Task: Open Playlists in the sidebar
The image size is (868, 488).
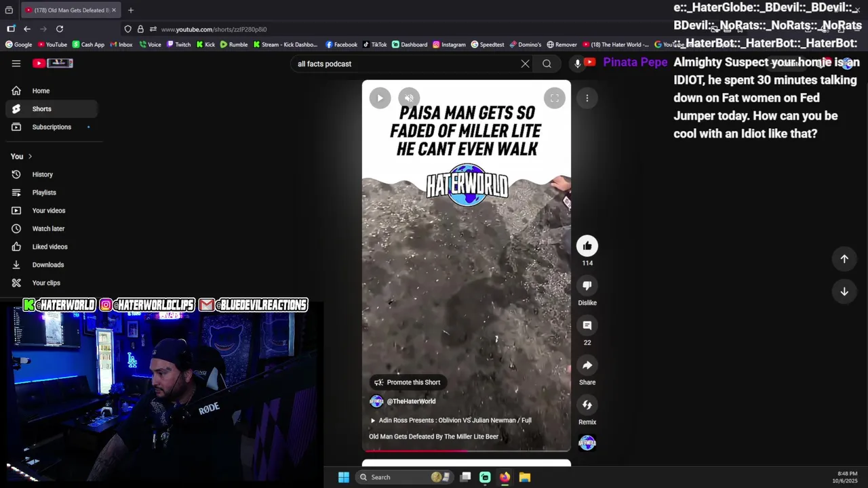Action: click(x=52, y=192)
